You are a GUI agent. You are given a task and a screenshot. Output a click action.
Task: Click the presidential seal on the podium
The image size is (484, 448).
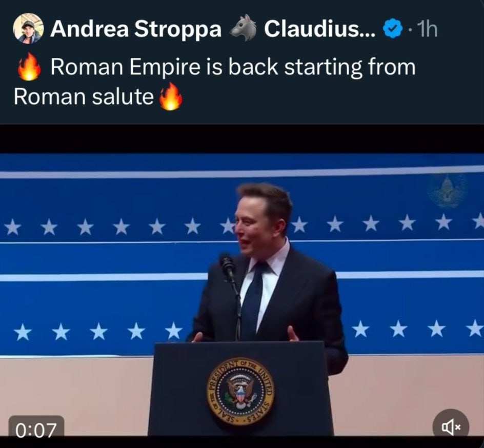(240, 392)
